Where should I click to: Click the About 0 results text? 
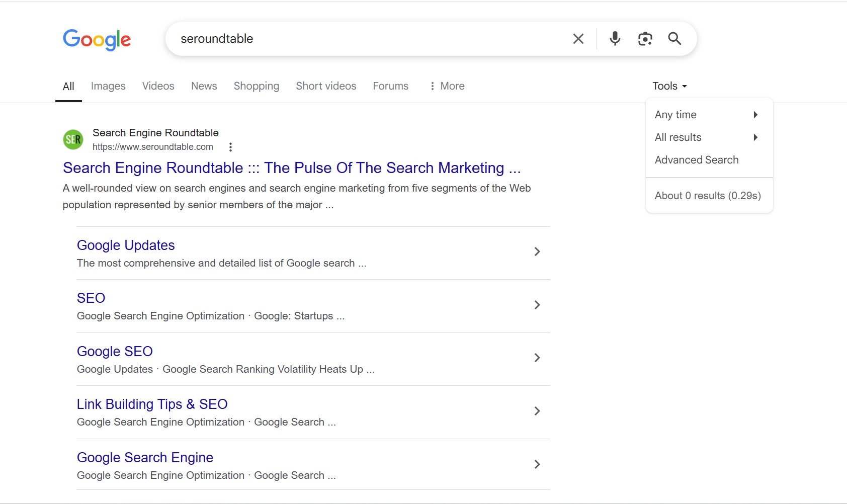[x=708, y=196]
